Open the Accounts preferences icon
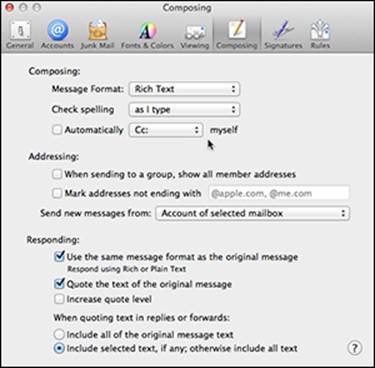Screen dimensions: 375x368 point(57,35)
